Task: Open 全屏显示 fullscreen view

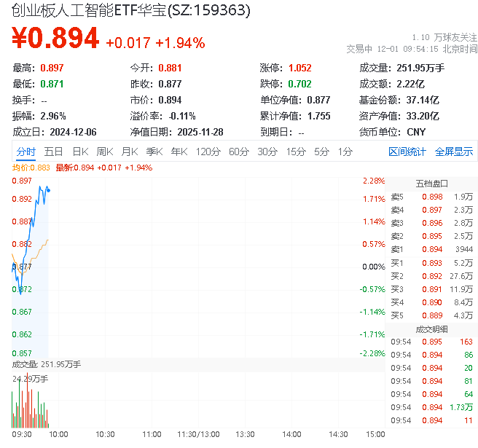Action: coord(454,152)
